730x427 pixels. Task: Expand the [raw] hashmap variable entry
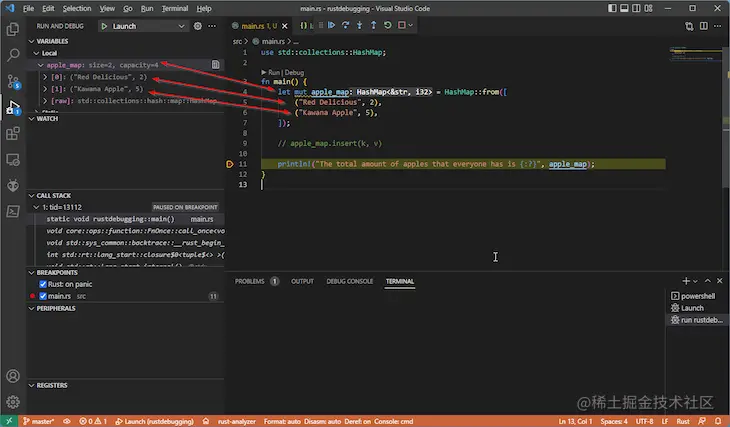pos(46,101)
